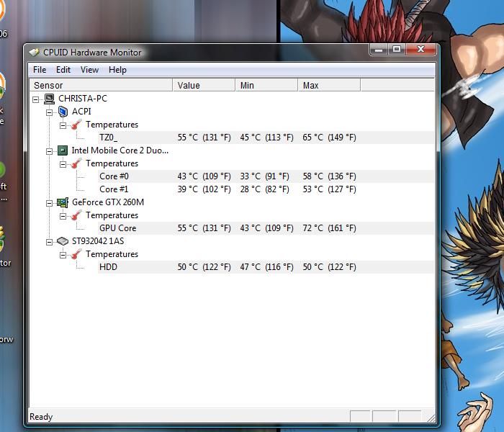Screen dimensions: 504x432
Task: Click the CHRISTA-PC computer icon
Action: pyautogui.click(x=49, y=99)
